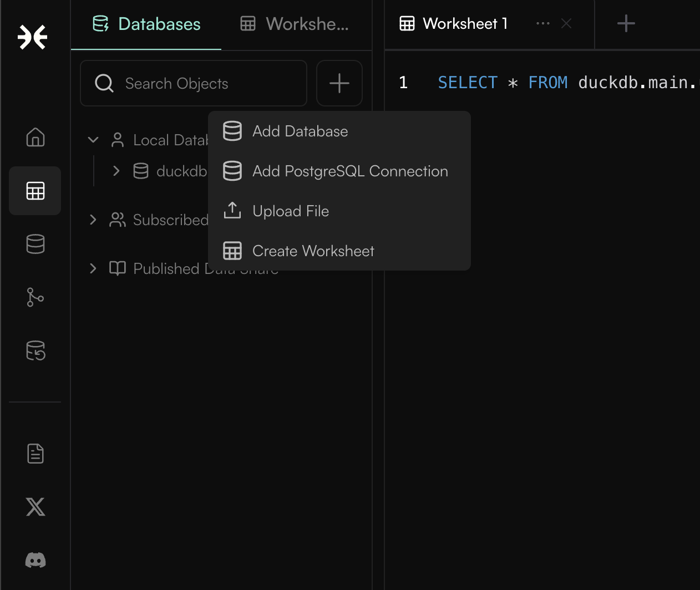The height and width of the screenshot is (590, 700).
Task: Open the Discord icon
Action: [35, 560]
